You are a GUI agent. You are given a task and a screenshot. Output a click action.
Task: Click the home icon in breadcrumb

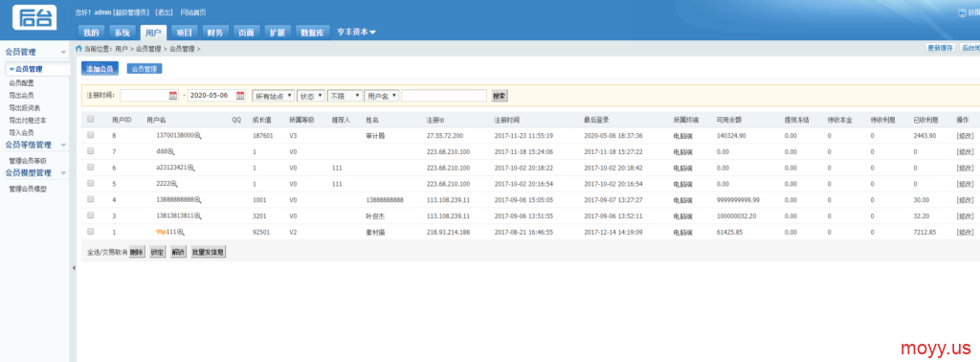click(78, 48)
